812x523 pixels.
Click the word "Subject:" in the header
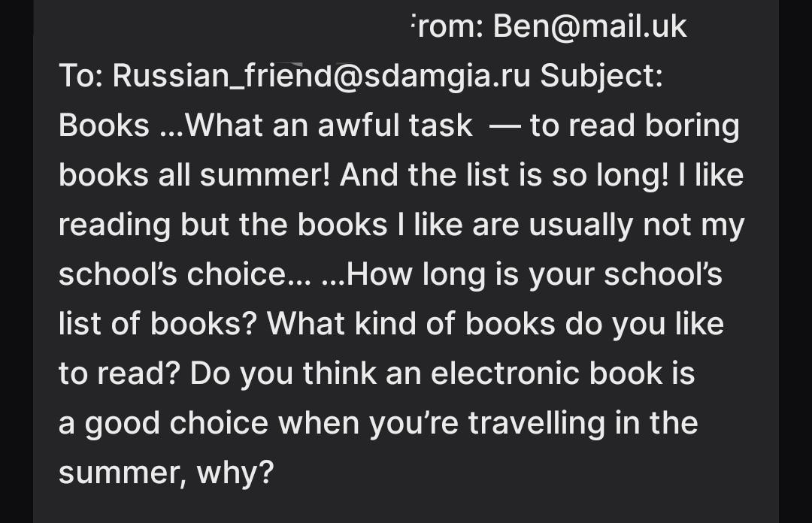click(601, 77)
